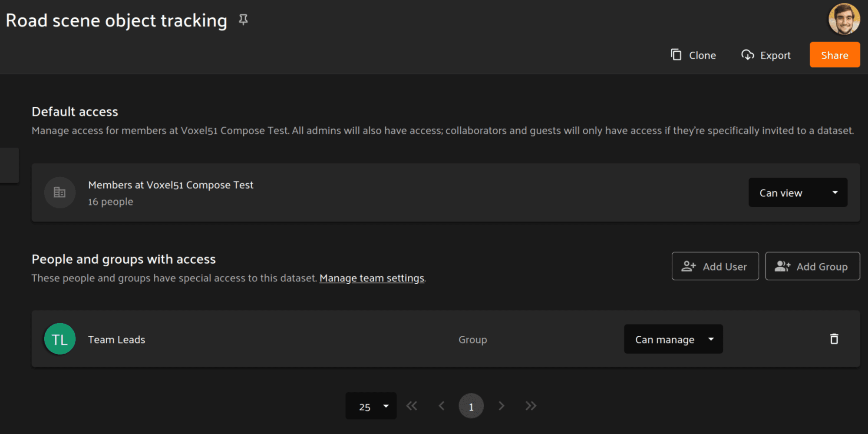Delete the Team Leads group access

(834, 339)
